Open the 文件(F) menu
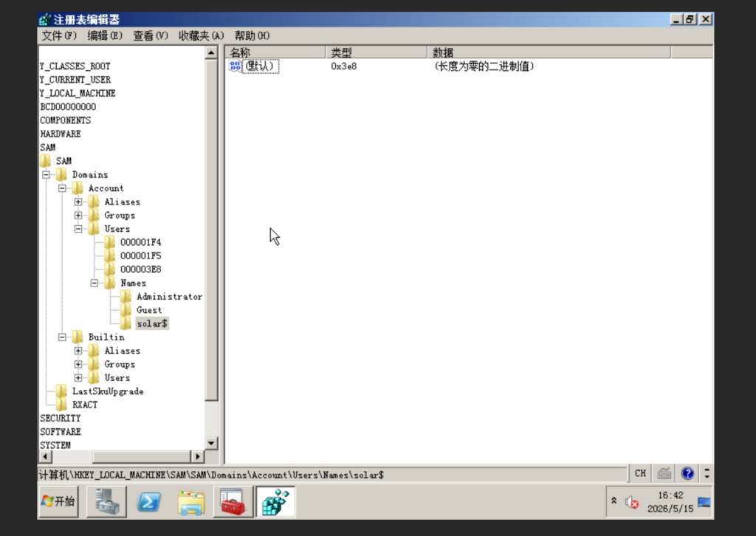This screenshot has height=536, width=756. pyautogui.click(x=59, y=35)
